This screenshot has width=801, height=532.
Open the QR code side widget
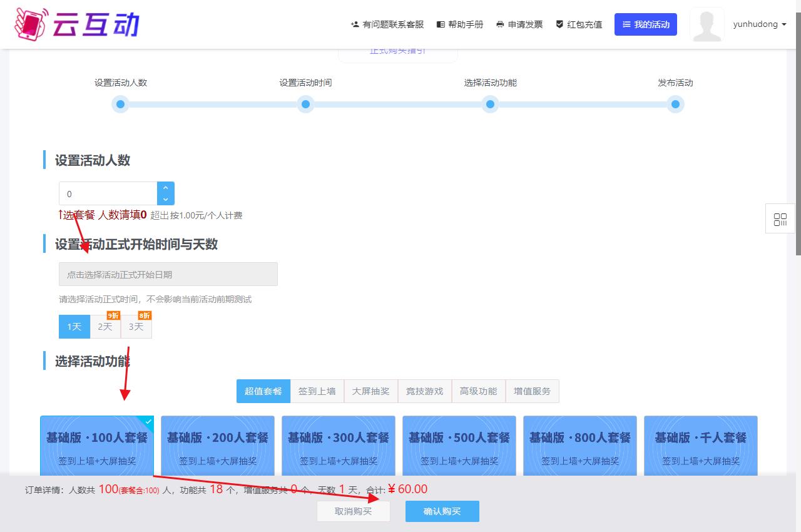[780, 219]
